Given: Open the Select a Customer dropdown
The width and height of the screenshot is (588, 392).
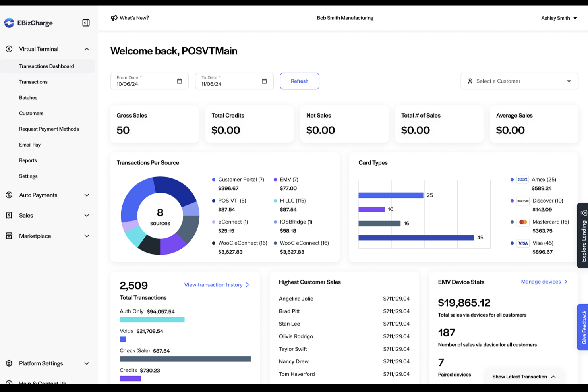Looking at the screenshot, I should (519, 81).
